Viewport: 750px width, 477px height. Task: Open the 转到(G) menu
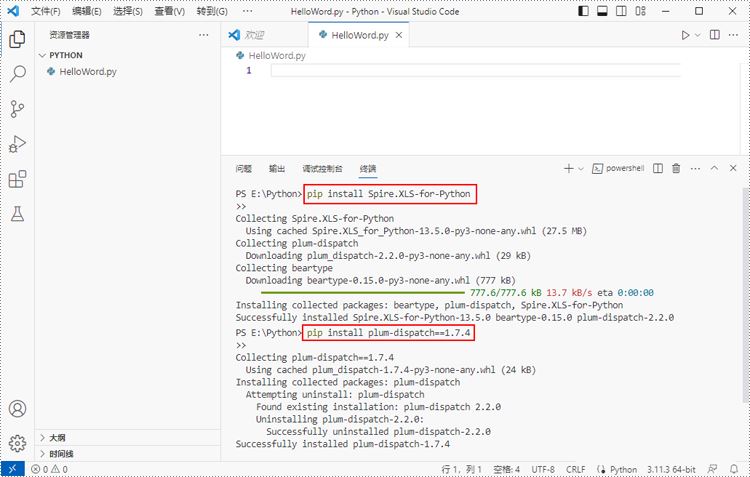[x=212, y=11]
